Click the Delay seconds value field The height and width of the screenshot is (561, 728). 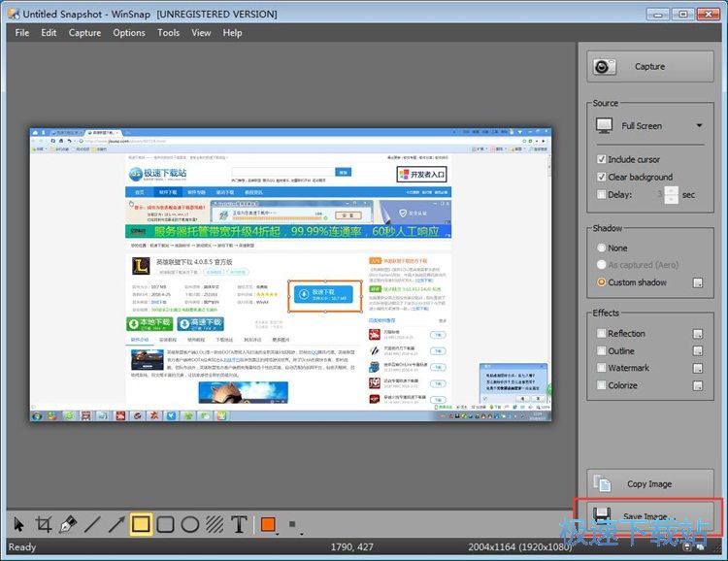[x=658, y=194]
